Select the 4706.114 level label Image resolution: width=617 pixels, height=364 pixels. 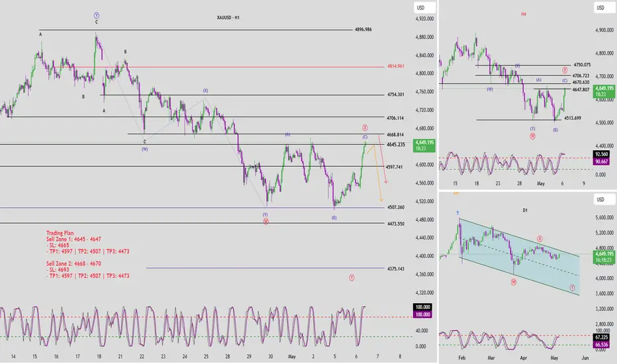click(x=395, y=118)
